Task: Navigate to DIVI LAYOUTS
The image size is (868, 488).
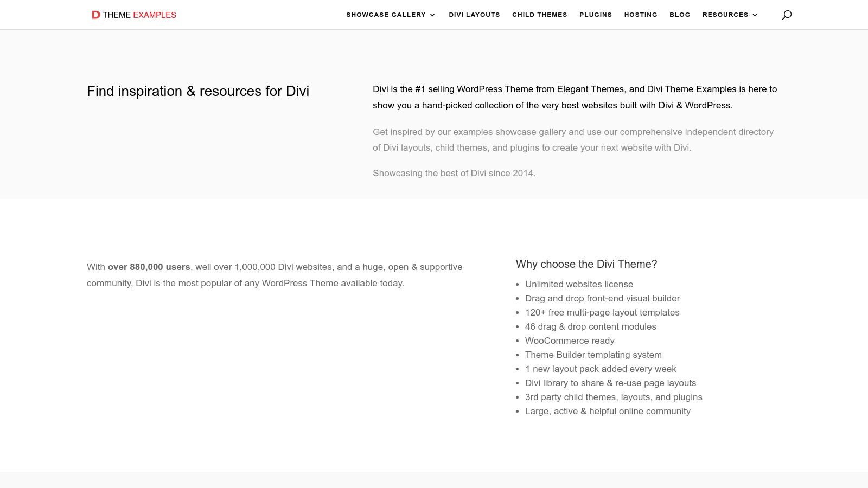Action: click(474, 15)
